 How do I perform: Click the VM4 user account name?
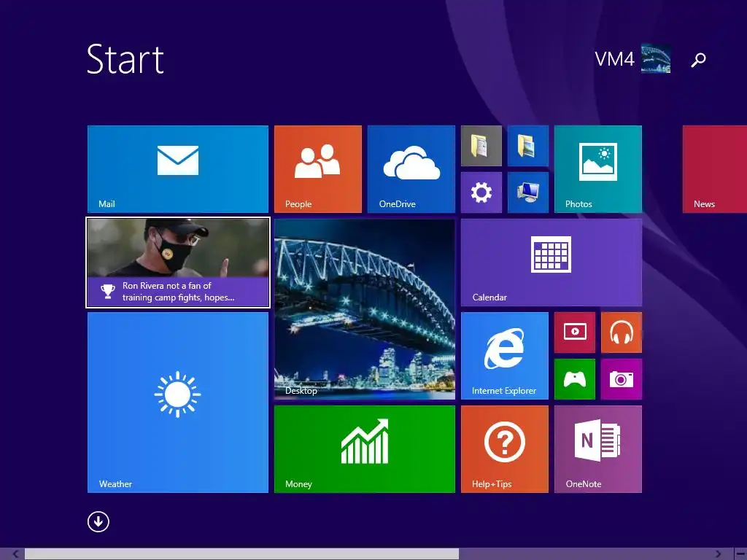tap(614, 59)
